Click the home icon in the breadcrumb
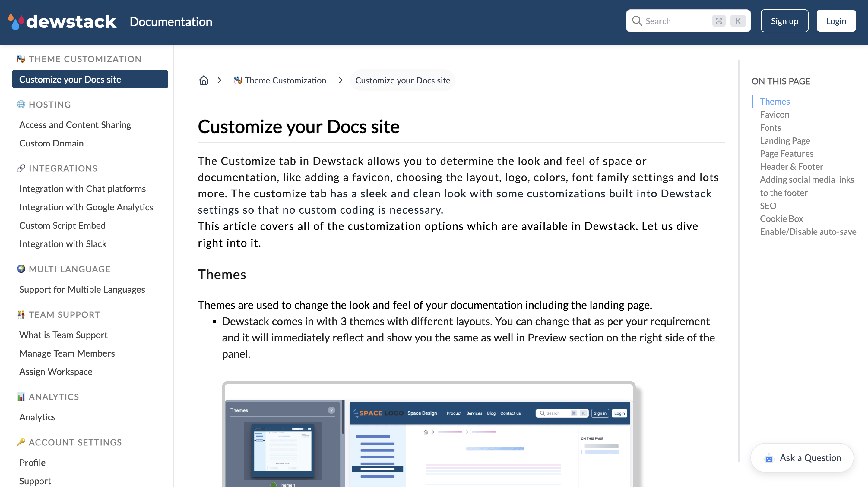Image resolution: width=868 pixels, height=487 pixels. click(x=204, y=80)
